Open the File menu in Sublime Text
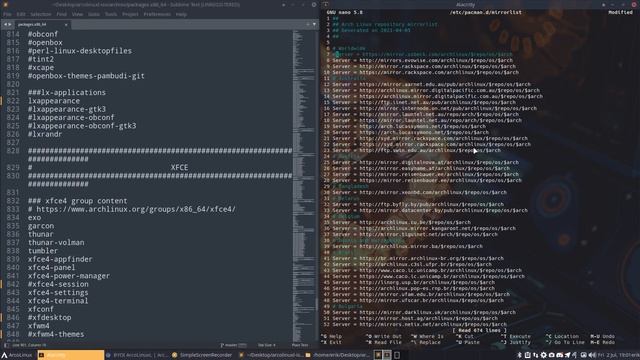The image size is (640, 360). [7, 14]
